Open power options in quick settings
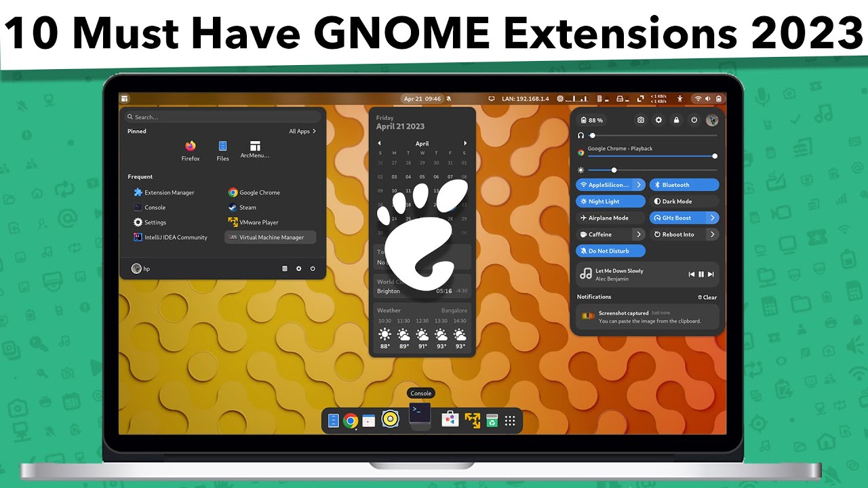The width and height of the screenshot is (868, 488). click(x=694, y=120)
